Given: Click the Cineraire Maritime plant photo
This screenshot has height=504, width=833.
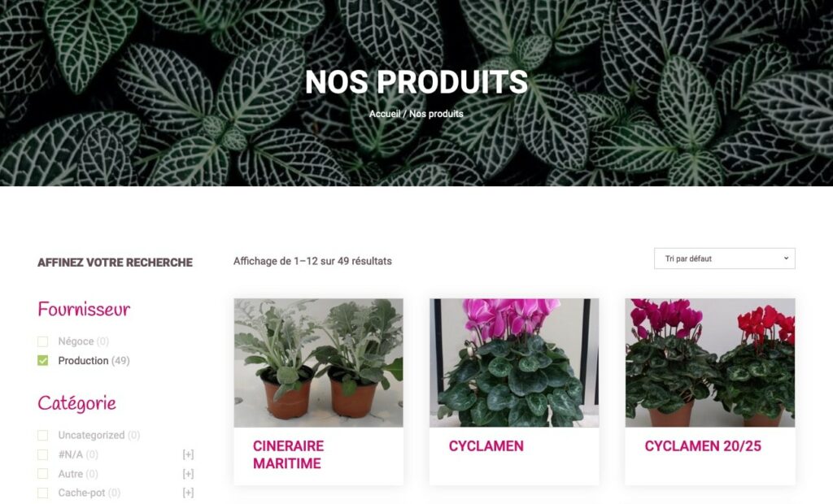Looking at the screenshot, I should pos(319,363).
